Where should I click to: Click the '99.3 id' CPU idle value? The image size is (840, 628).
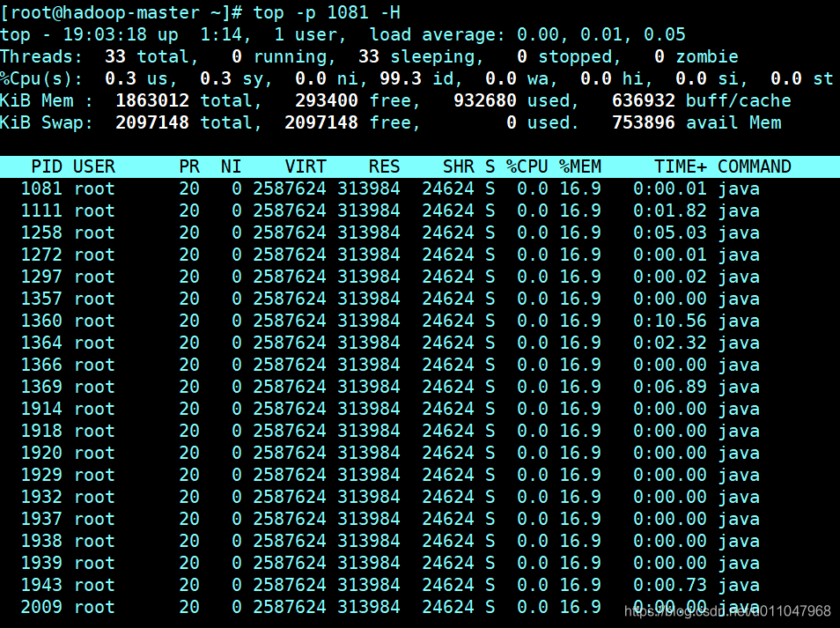[x=416, y=78]
